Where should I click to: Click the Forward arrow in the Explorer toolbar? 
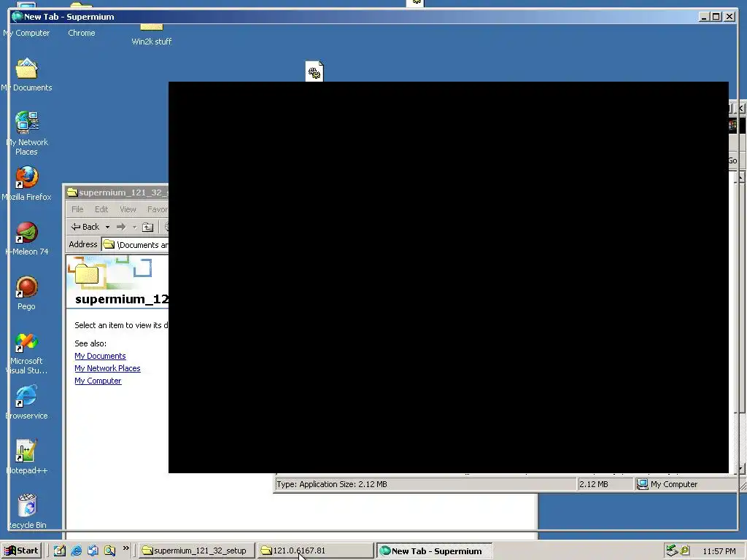coord(121,227)
